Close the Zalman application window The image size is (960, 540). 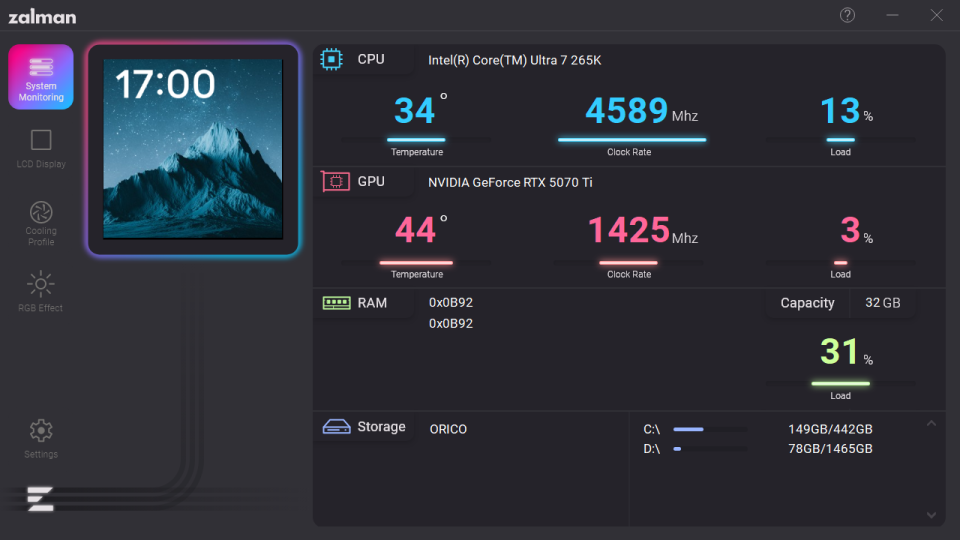click(x=937, y=15)
